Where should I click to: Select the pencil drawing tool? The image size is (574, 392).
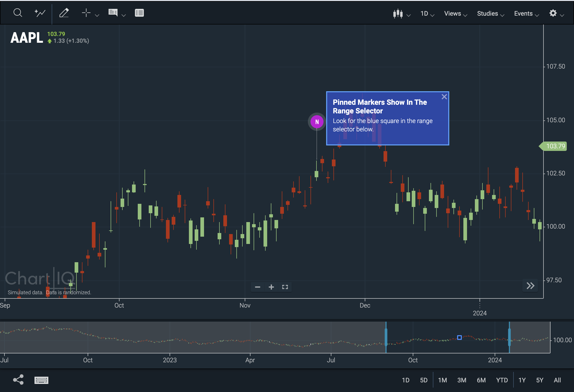(x=64, y=13)
